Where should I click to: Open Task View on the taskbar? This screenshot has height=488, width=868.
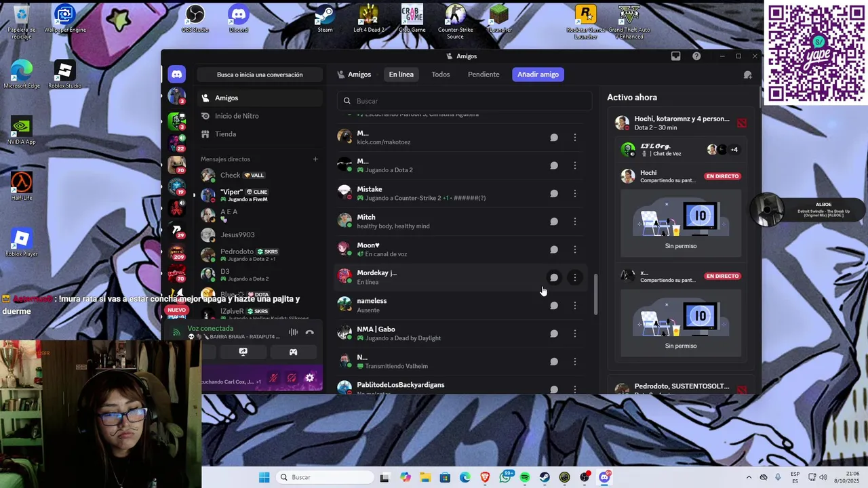coord(384,477)
